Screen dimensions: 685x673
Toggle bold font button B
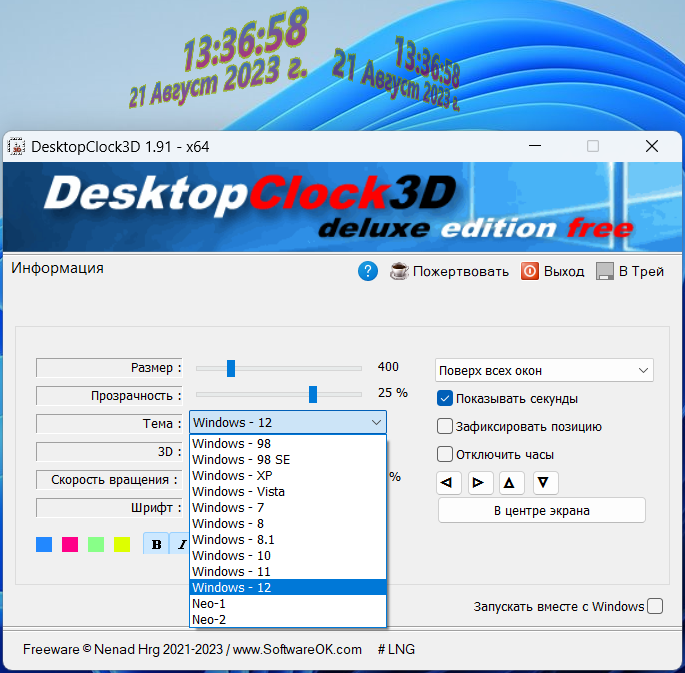tap(156, 544)
